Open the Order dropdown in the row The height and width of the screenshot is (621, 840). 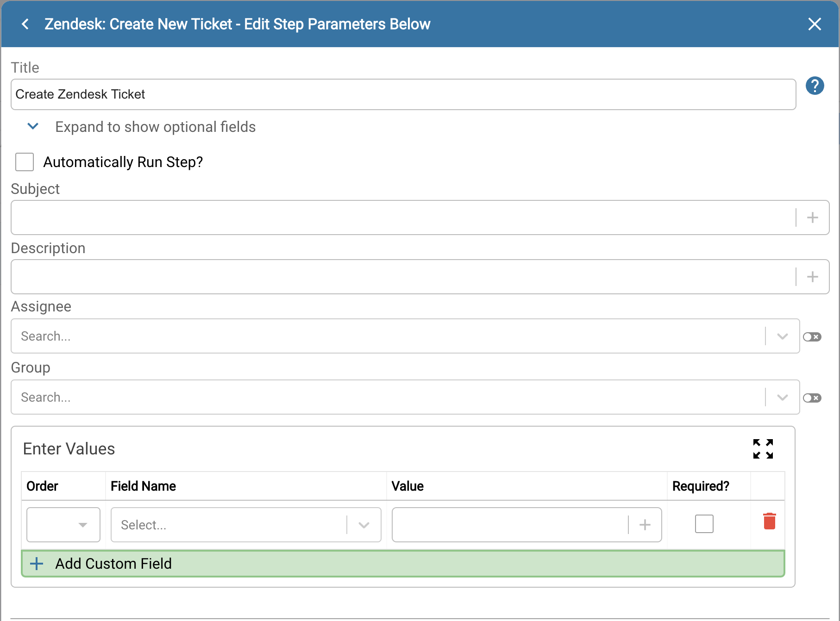point(63,525)
